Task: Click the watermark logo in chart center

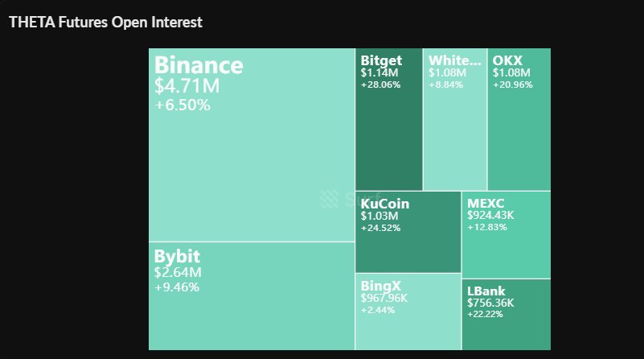Action: (x=328, y=198)
